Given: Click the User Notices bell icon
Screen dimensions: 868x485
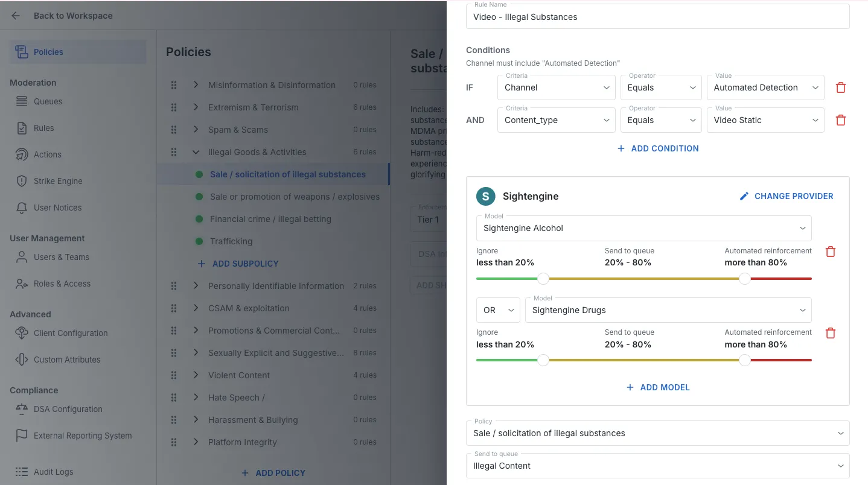Looking at the screenshot, I should coord(22,208).
